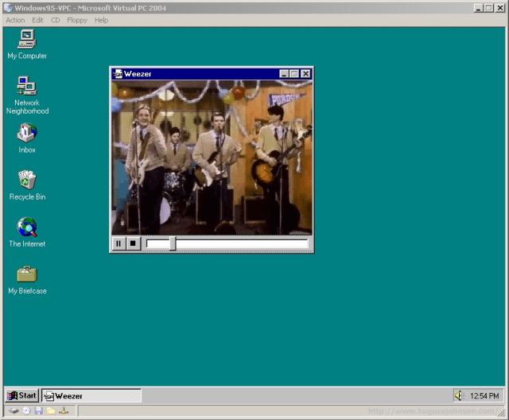Viewport: 509px width, 420px height.
Task: Click the Weezer video frame
Action: (212, 157)
